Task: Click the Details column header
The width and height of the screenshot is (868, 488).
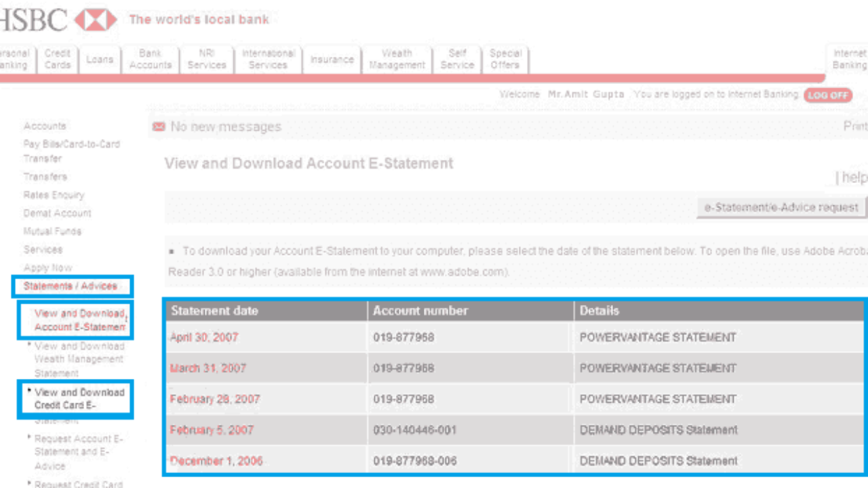Action: point(599,311)
